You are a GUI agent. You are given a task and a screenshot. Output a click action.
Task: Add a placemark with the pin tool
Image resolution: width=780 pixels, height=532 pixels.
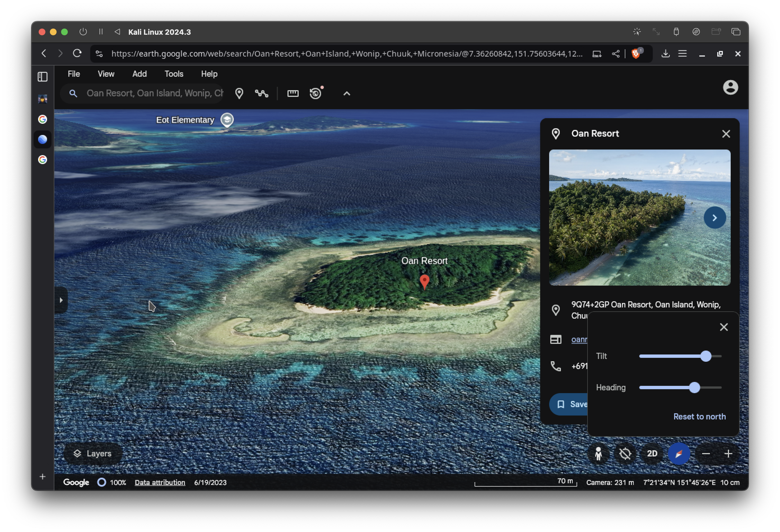point(239,93)
